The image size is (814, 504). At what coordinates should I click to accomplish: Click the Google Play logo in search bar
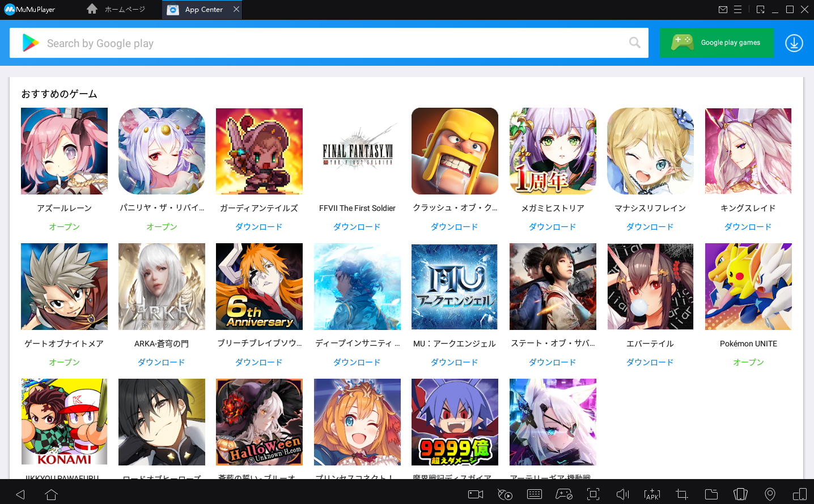pyautogui.click(x=31, y=43)
